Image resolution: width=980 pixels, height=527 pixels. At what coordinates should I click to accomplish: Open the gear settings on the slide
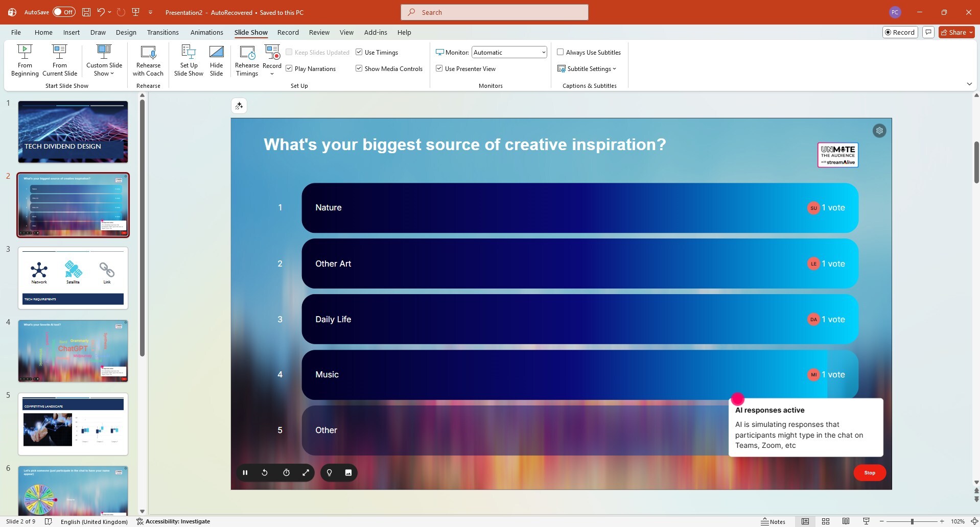coord(879,131)
